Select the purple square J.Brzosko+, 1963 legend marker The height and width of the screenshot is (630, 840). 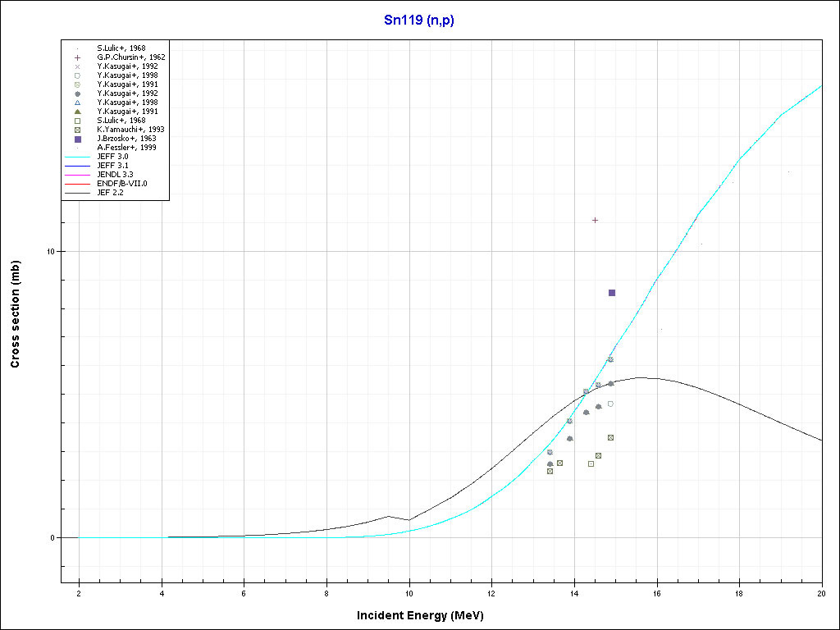(x=77, y=139)
